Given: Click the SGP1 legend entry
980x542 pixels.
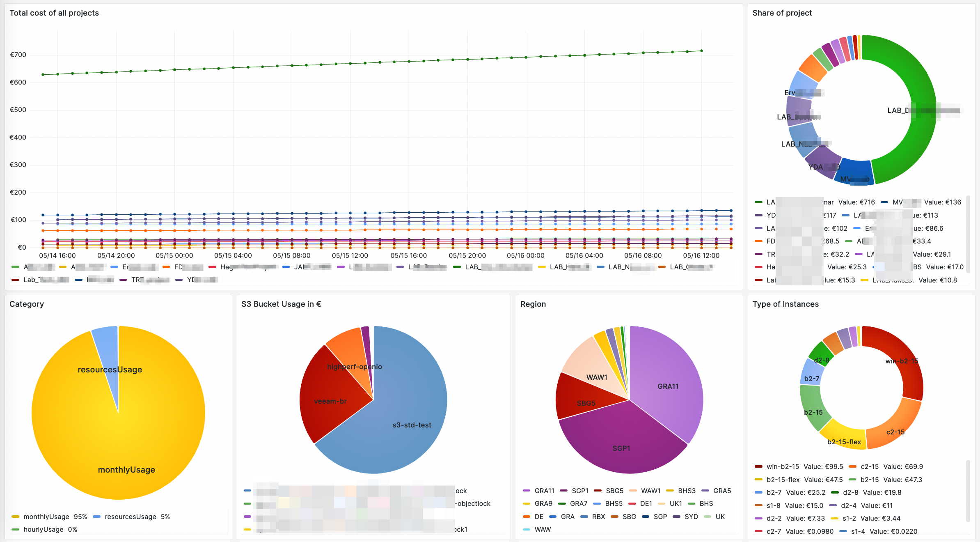Looking at the screenshot, I should [x=579, y=491].
